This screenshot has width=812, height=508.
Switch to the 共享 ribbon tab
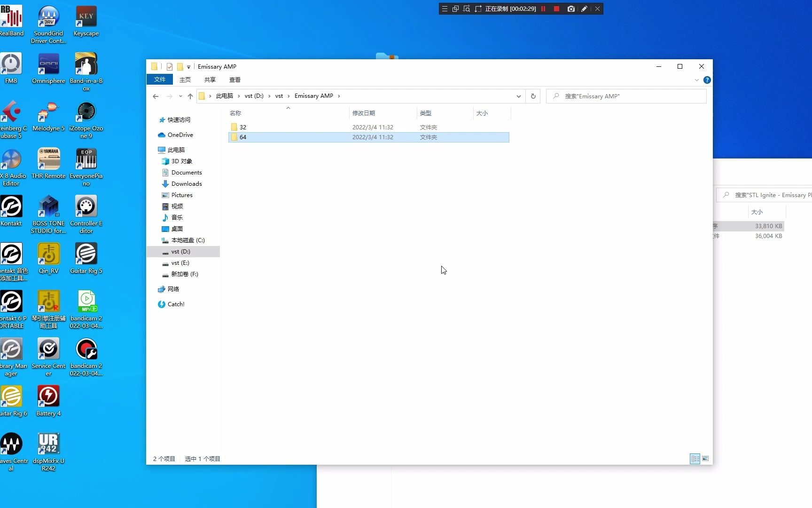(210, 80)
